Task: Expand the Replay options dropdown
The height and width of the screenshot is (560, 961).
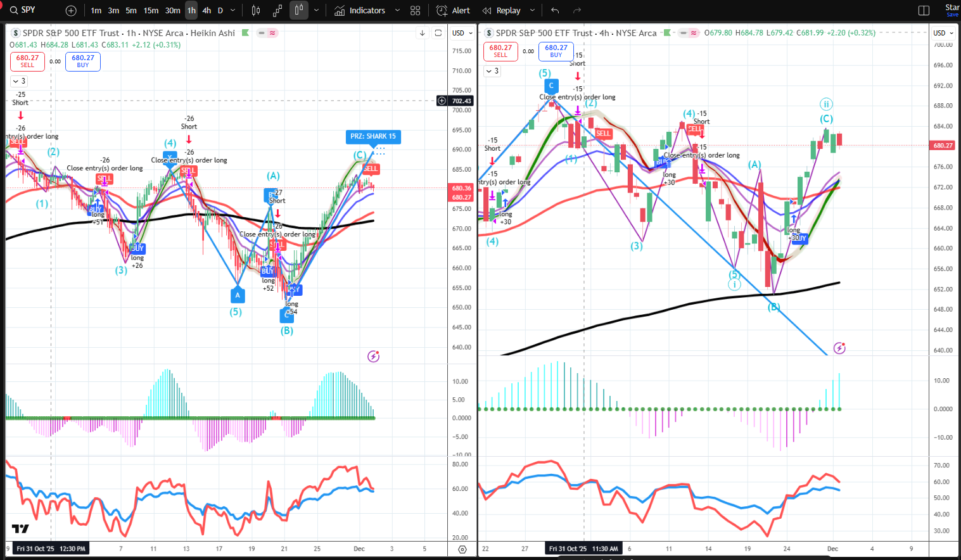Action: 532,10
